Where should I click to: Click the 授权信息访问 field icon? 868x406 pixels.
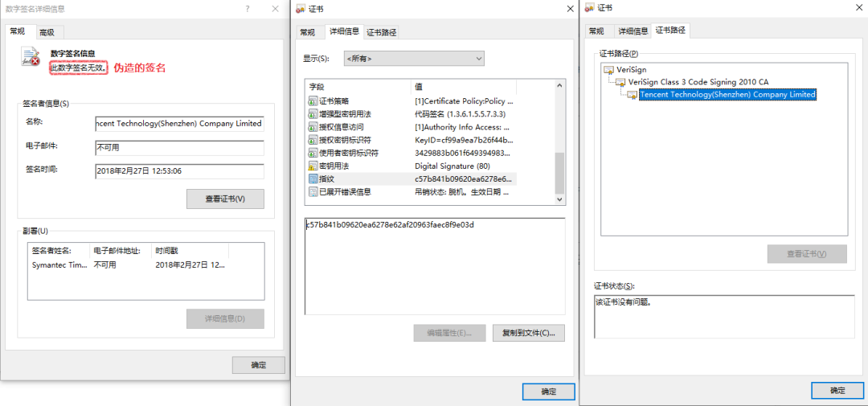(313, 127)
